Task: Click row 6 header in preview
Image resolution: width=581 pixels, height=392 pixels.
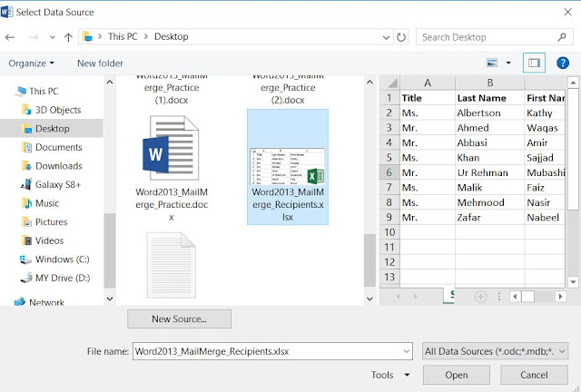Action: click(x=389, y=172)
